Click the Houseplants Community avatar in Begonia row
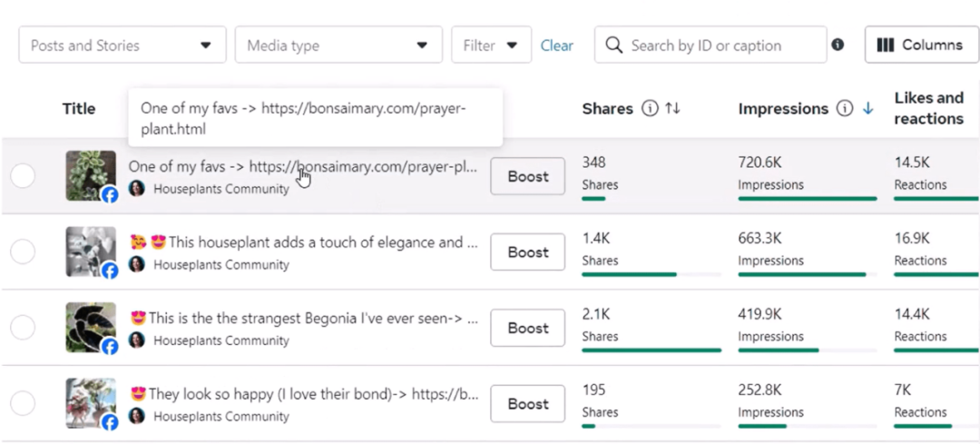This screenshot has width=980, height=444. click(137, 340)
